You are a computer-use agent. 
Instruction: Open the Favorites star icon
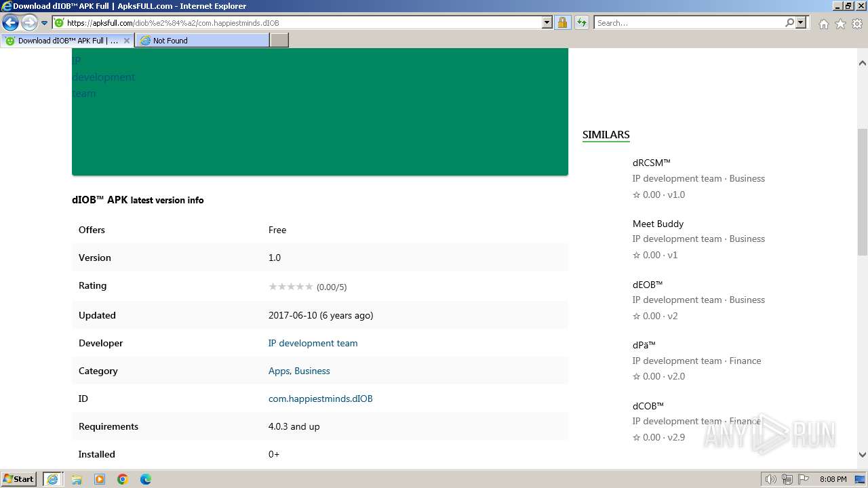(840, 24)
